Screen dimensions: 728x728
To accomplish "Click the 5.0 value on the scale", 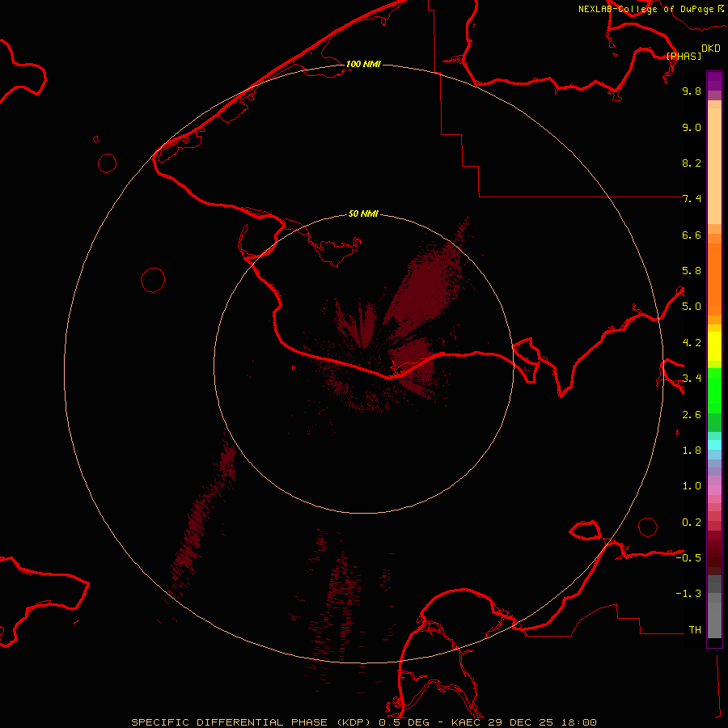I will [692, 307].
